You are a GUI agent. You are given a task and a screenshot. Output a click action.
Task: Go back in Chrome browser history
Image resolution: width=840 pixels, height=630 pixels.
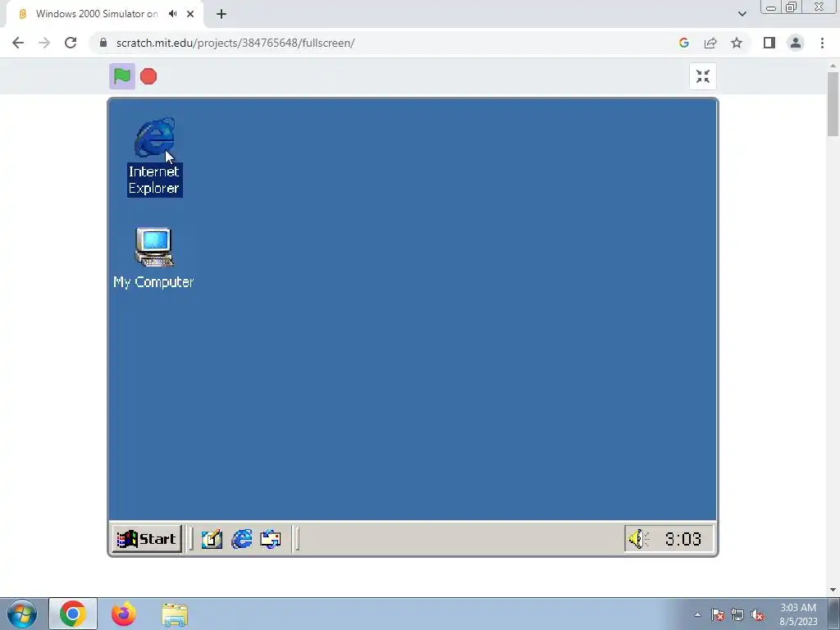[18, 43]
